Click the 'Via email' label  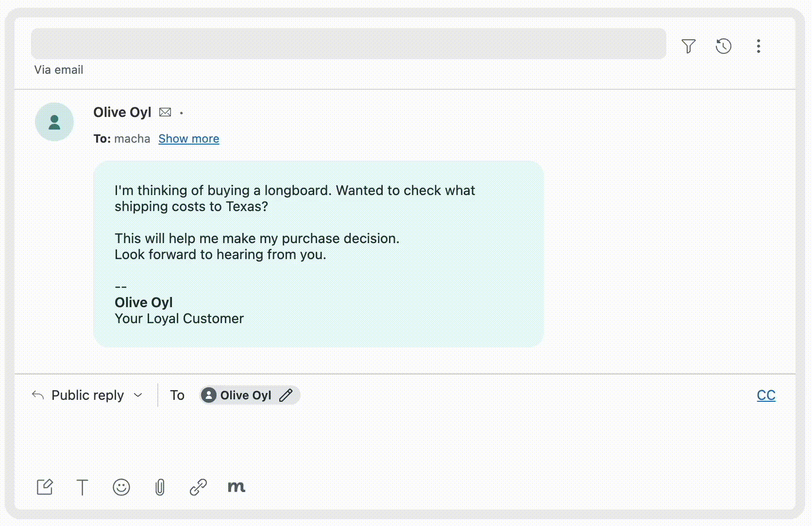click(x=58, y=69)
